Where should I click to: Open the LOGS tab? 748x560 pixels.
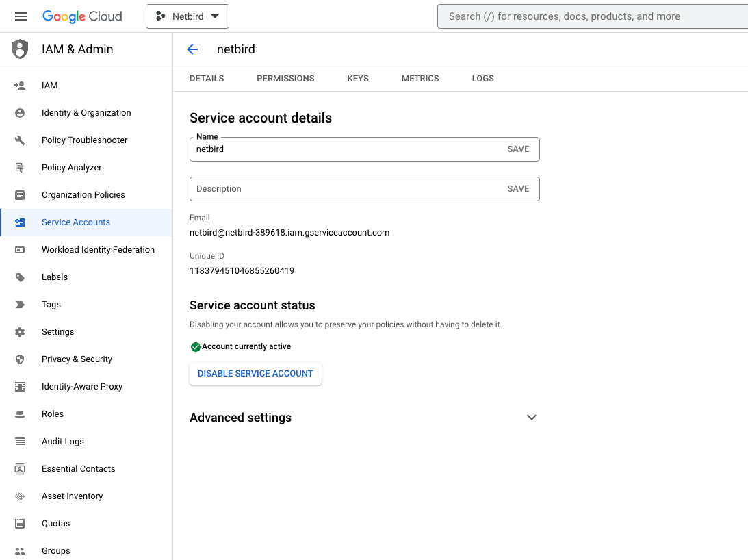pos(482,78)
